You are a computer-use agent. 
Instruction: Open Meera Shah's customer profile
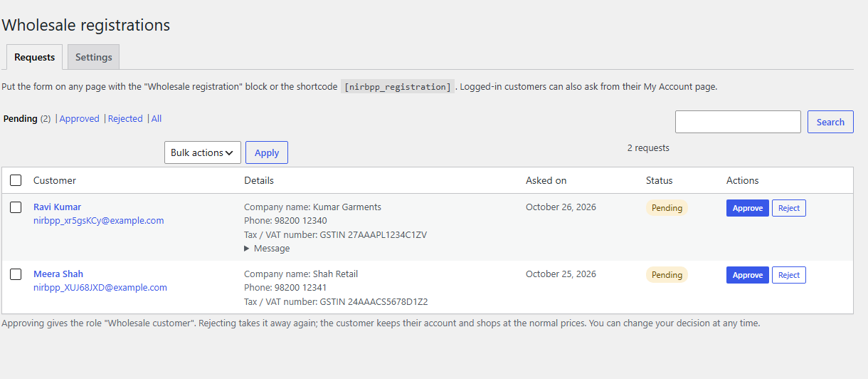coord(58,274)
